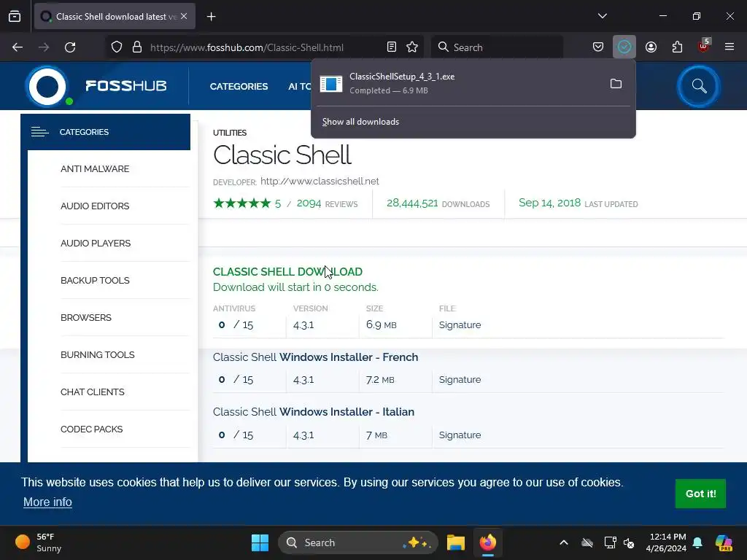Open Firefox View in the tab strip
Viewport: 747px width, 560px height.
15,16
